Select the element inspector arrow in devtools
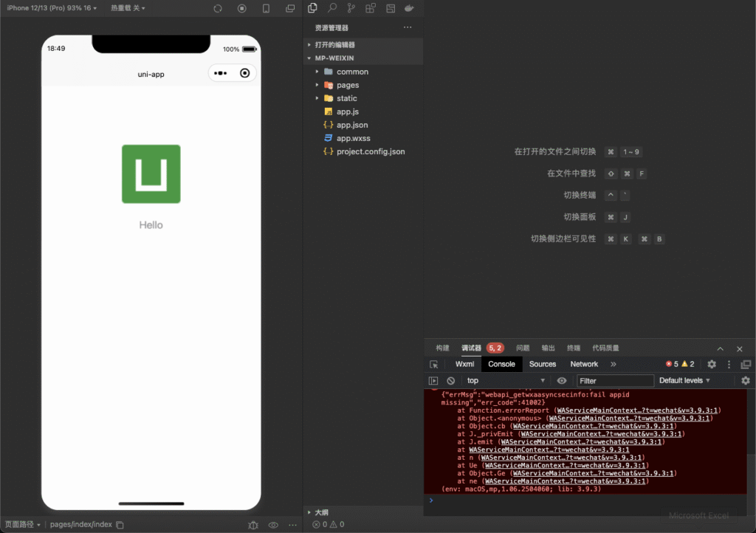This screenshot has width=756, height=533. pos(434,364)
